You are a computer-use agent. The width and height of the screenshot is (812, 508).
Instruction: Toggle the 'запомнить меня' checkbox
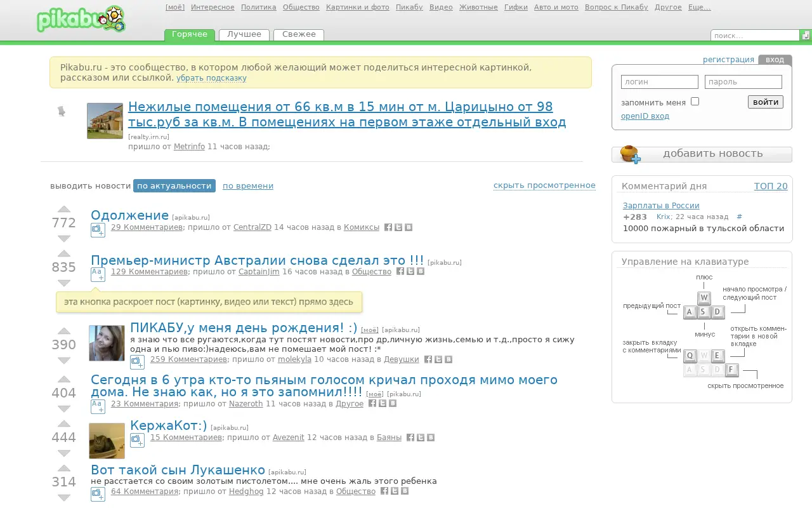click(x=695, y=102)
